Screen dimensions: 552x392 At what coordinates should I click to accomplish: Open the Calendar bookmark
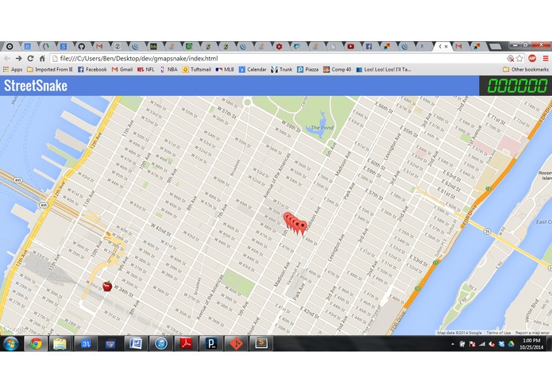coord(253,70)
